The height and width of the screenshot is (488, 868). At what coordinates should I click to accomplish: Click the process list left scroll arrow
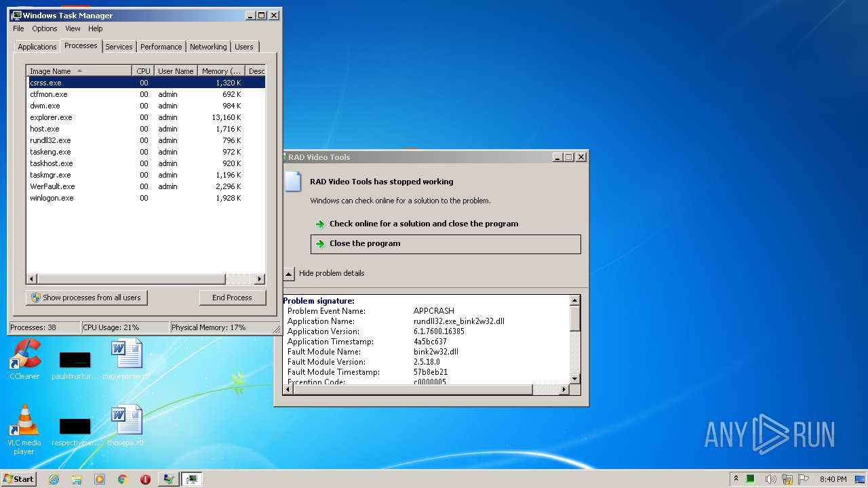pyautogui.click(x=32, y=279)
